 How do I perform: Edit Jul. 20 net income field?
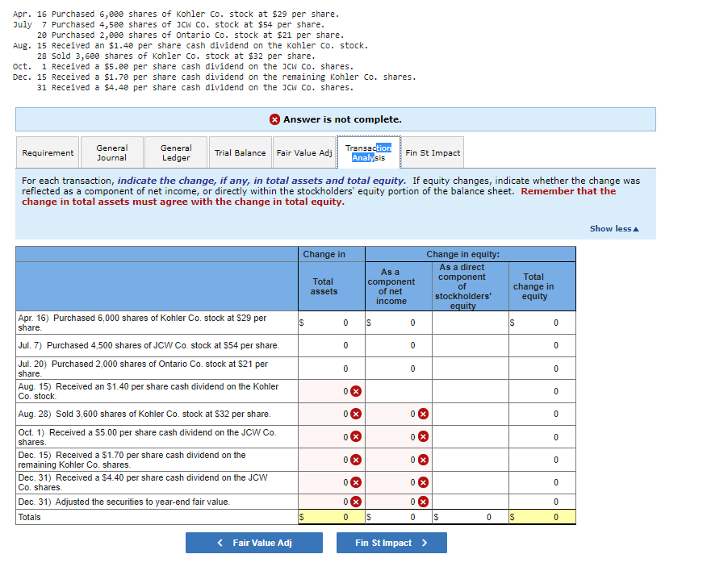(399, 369)
